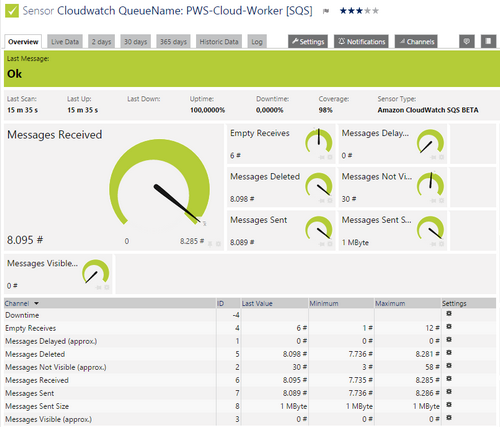The width and height of the screenshot is (500, 427).
Task: Click the Empty Receives maximum value 12 #
Action: (x=433, y=328)
